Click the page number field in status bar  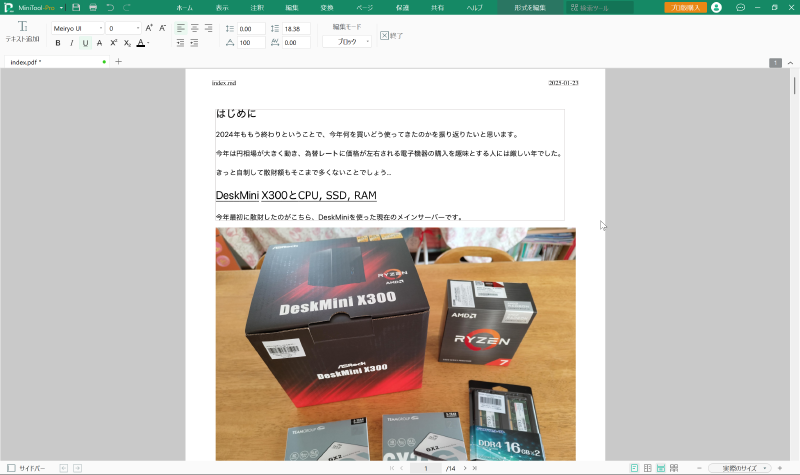point(425,468)
